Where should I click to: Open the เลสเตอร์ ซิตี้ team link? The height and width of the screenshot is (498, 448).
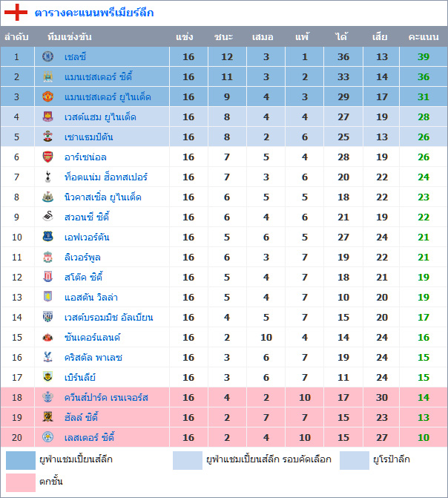click(89, 437)
